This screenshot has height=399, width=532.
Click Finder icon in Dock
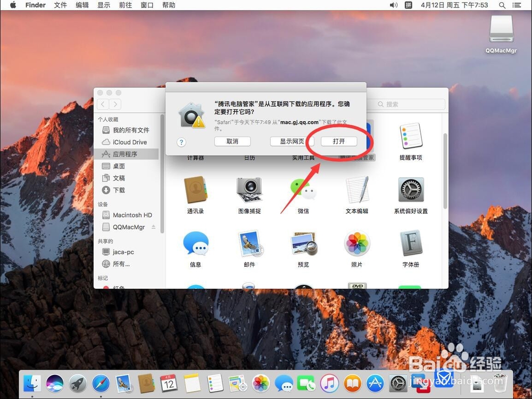click(x=32, y=384)
